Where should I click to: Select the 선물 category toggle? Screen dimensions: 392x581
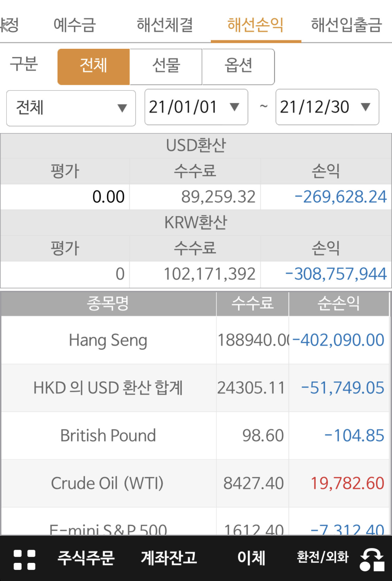[x=166, y=67]
